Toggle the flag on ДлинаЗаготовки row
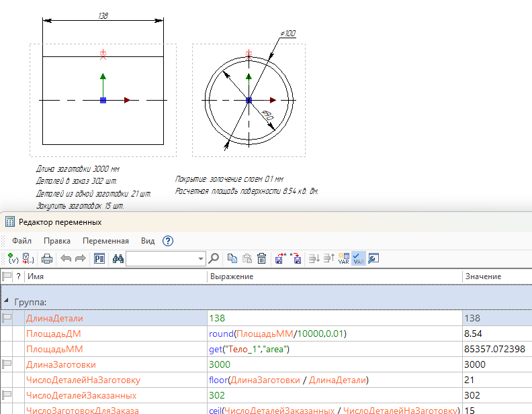The width and height of the screenshot is (532, 414). [7, 364]
